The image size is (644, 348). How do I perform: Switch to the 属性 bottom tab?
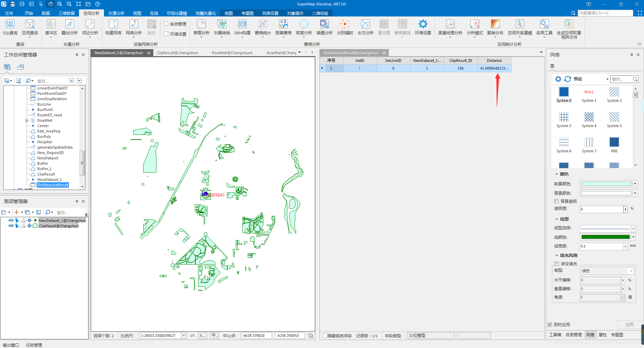(x=603, y=335)
